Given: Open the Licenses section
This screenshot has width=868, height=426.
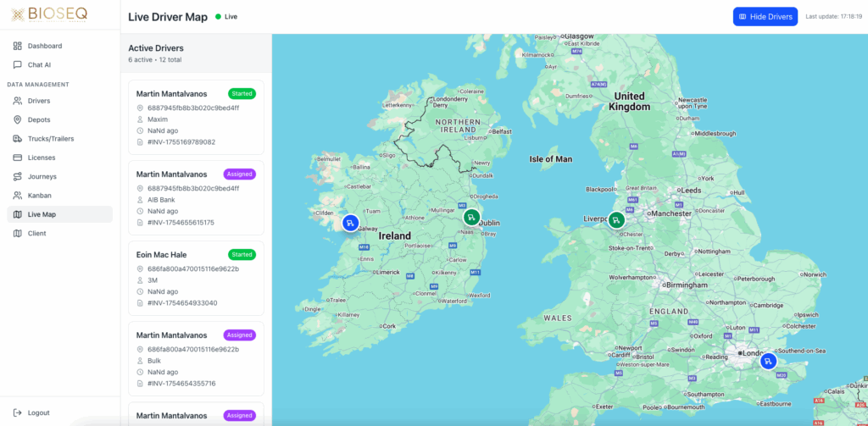Looking at the screenshot, I should click(x=42, y=158).
